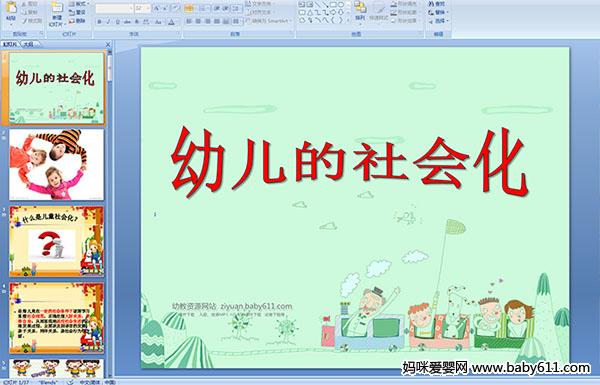Screen dimensions: 600x385
Task: Select the rectangle shape in the shapes gallery
Action: [x=333, y=5]
